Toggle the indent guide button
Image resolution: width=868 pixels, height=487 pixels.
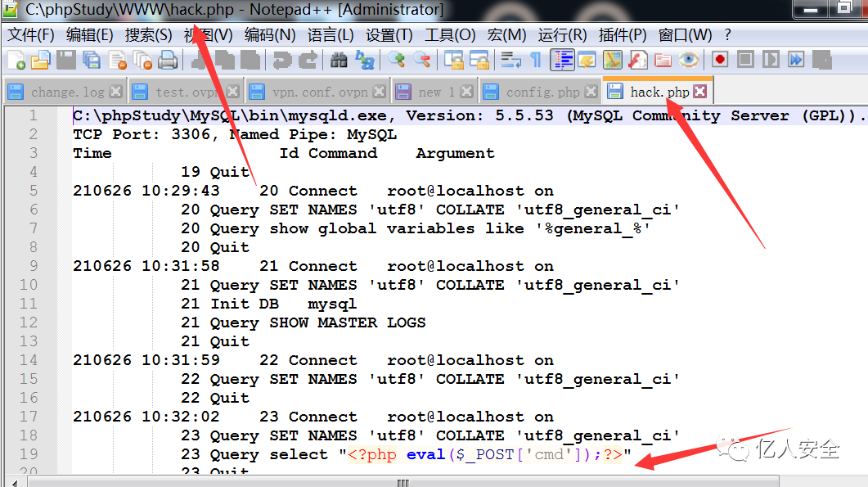[562, 60]
